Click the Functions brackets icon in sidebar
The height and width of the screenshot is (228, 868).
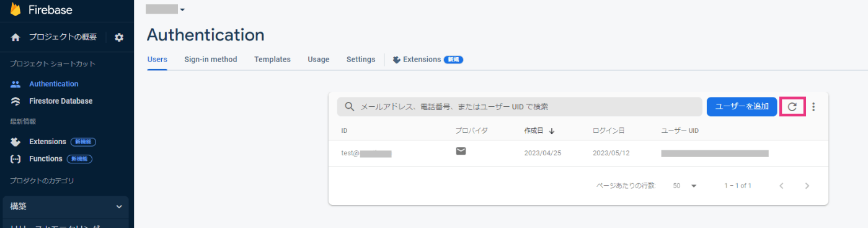click(15, 159)
